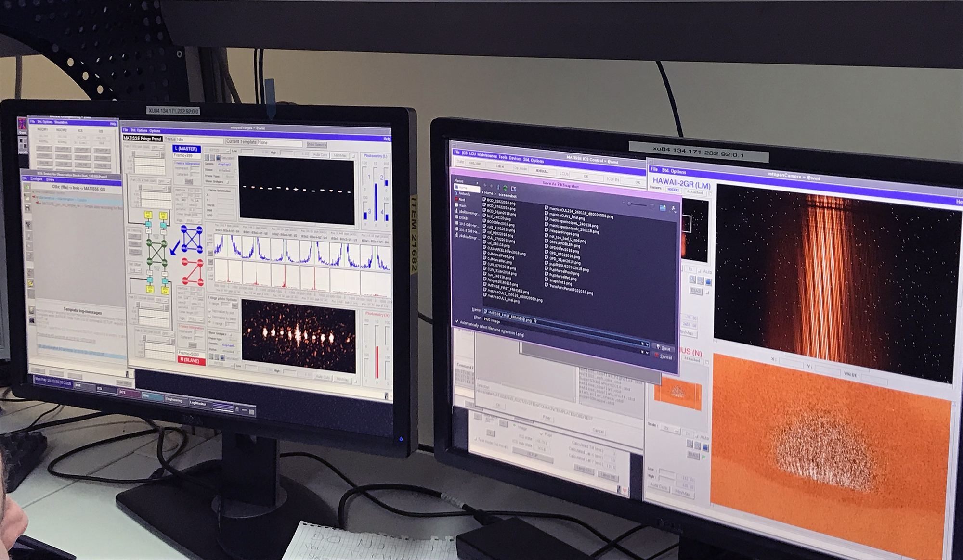Select file snapshot1.png in file list
The width and height of the screenshot is (963, 560).
pyautogui.click(x=559, y=282)
